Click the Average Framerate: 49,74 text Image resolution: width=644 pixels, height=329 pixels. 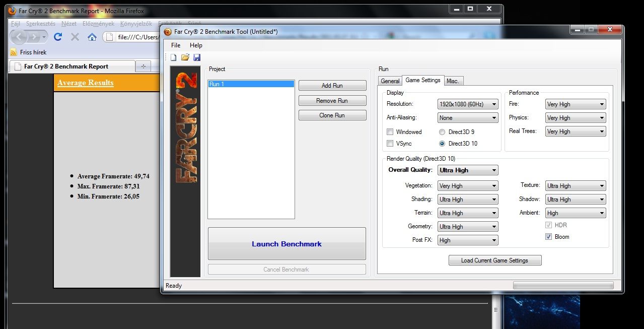click(113, 176)
